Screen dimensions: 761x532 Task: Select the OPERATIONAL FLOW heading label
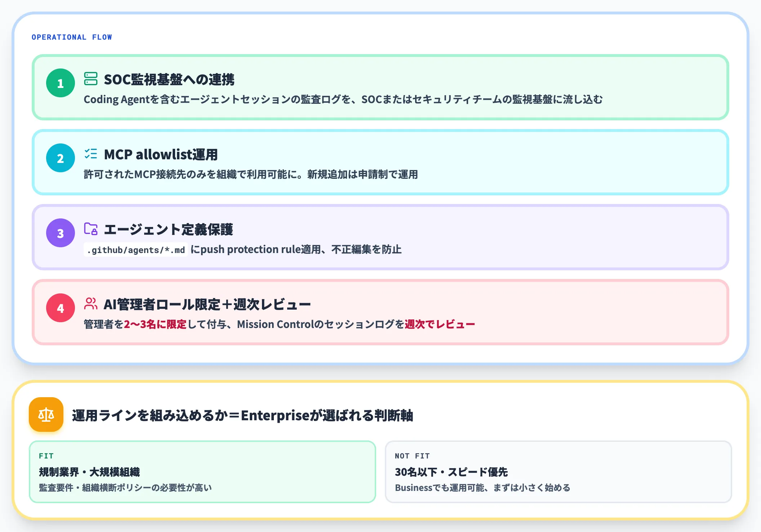(x=72, y=37)
